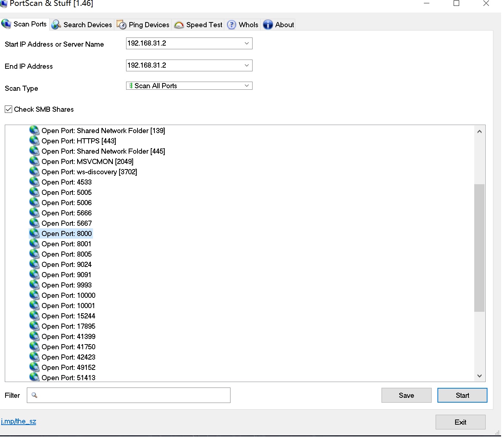Select the Open Port: 9091 entry text

pyautogui.click(x=67, y=275)
